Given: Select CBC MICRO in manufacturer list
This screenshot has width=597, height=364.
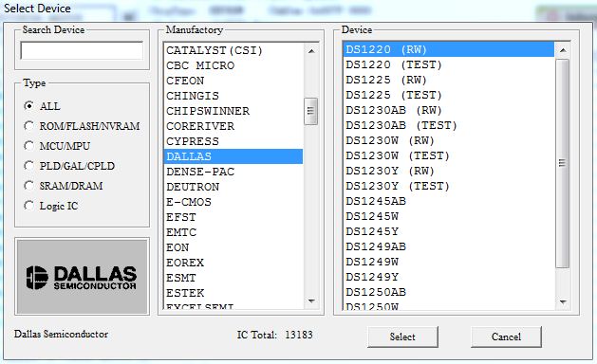Looking at the screenshot, I should (x=233, y=65).
